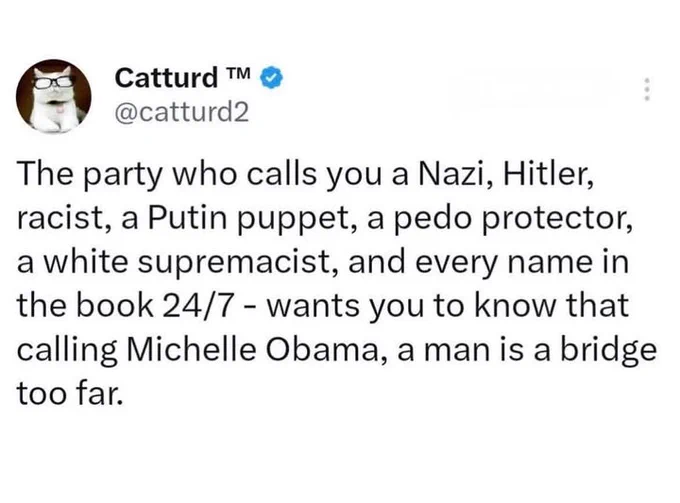Click the word "calling" in the tweet
This screenshot has width=680, height=503.
point(67,350)
